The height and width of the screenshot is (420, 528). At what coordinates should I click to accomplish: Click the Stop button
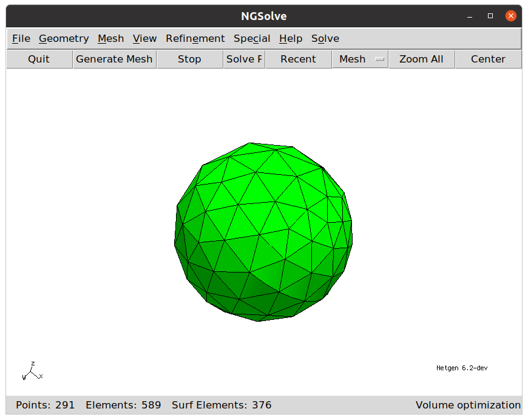point(189,59)
